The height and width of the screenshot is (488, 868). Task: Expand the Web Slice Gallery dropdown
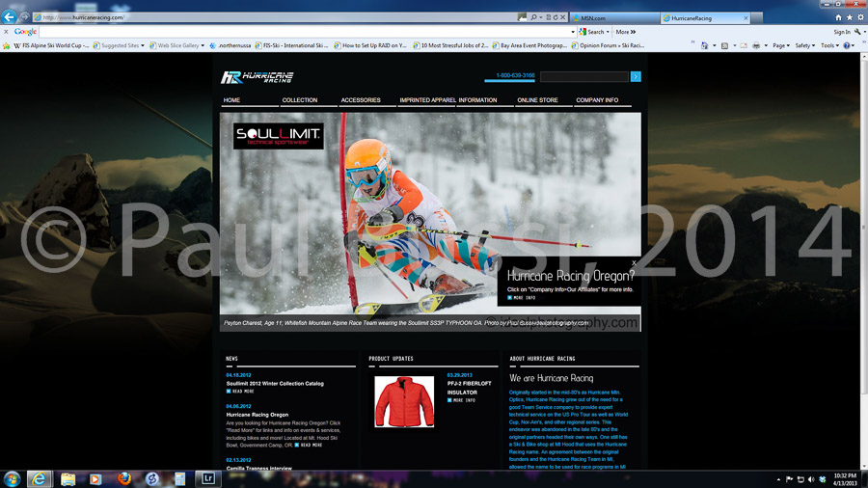point(203,46)
